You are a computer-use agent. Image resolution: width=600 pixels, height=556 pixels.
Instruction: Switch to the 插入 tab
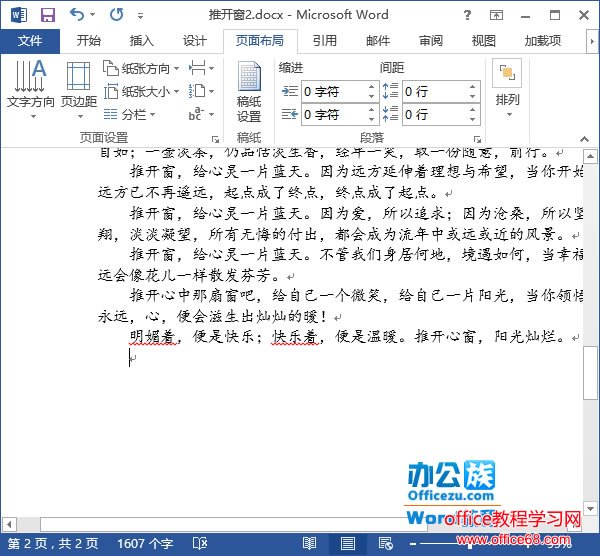142,41
